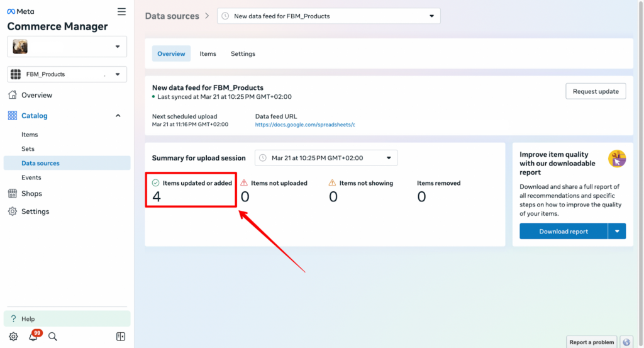This screenshot has height=348, width=644.
Task: Expand Download report options arrow
Action: point(617,232)
